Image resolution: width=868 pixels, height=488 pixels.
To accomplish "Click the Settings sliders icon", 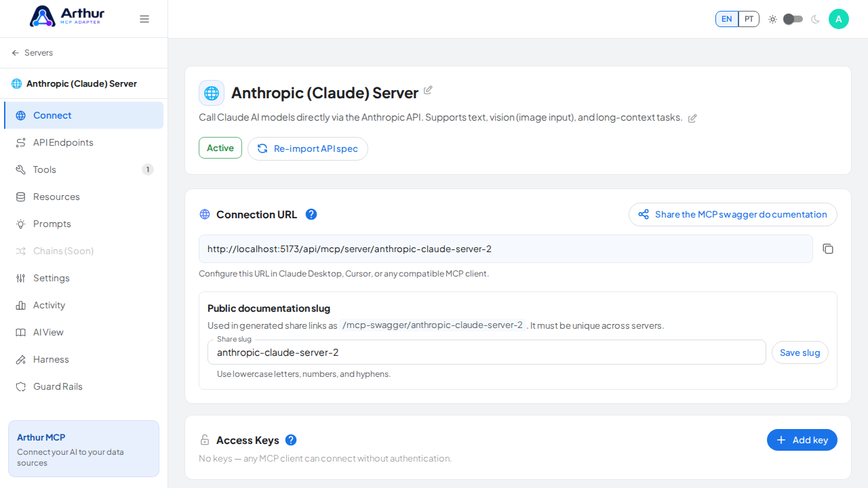I will coord(20,278).
